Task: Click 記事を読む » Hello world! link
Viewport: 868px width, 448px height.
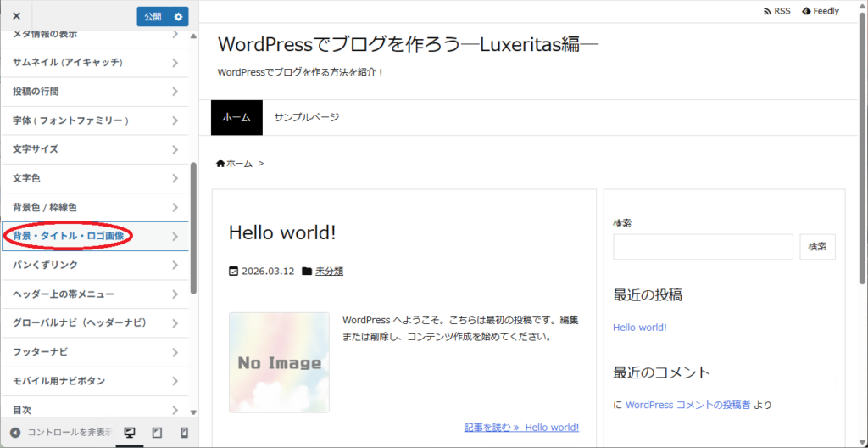Action: tap(522, 428)
